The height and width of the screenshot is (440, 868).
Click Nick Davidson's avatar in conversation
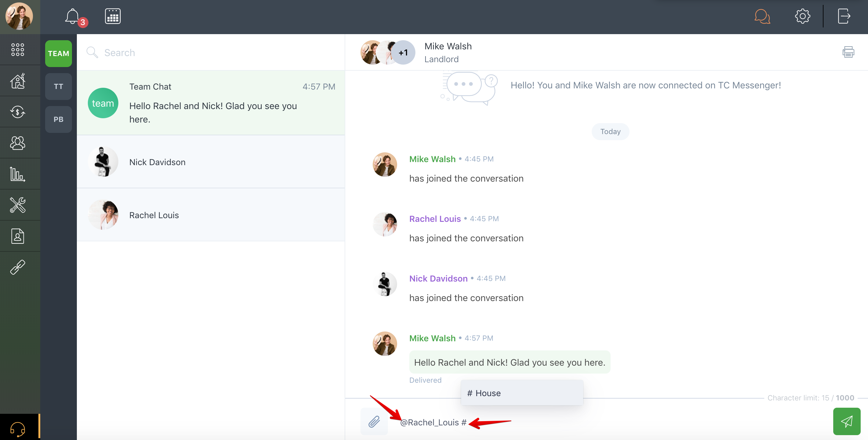(x=385, y=284)
